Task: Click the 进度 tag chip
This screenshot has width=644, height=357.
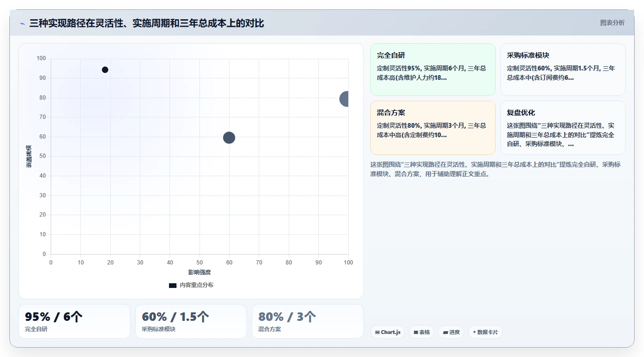Action: [451, 332]
